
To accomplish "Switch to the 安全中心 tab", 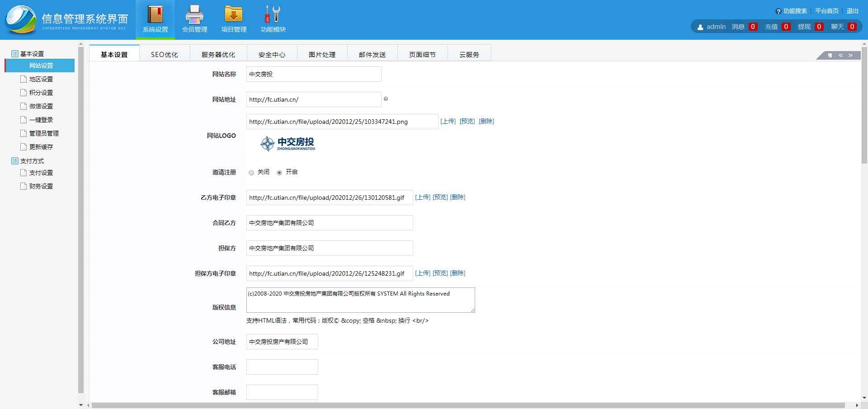I will coord(272,54).
